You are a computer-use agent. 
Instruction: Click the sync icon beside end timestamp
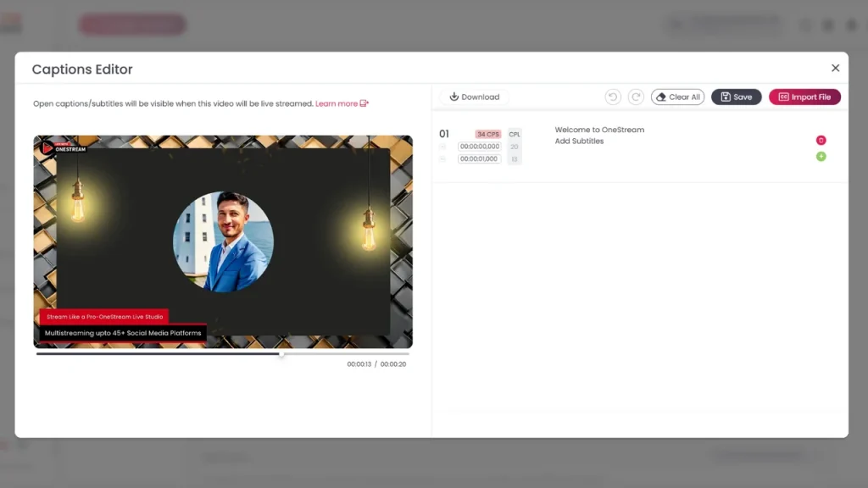[442, 158]
